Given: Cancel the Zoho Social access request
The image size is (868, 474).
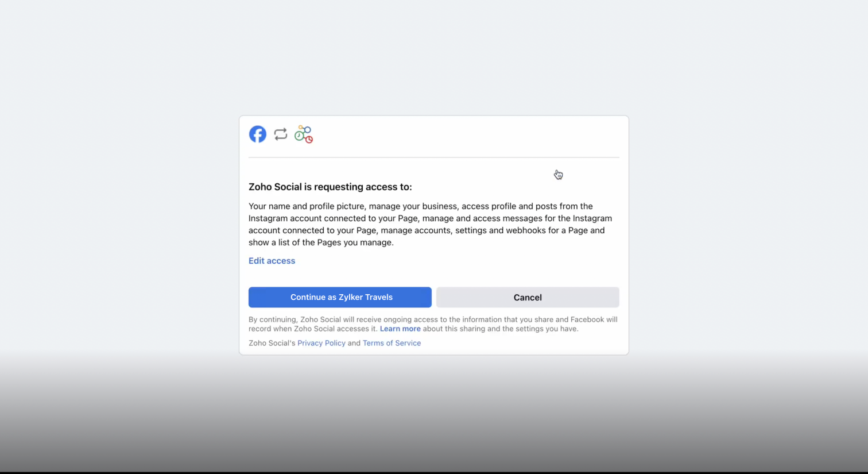Looking at the screenshot, I should coord(527,297).
